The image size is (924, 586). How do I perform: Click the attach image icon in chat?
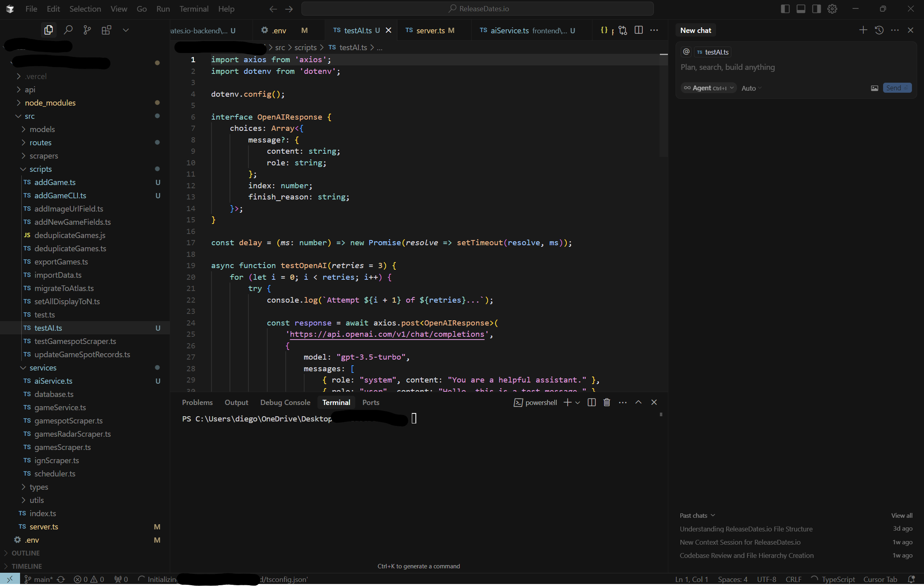[874, 88]
